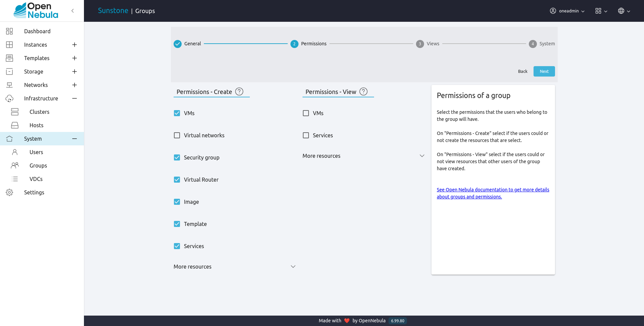
Task: Click the Hosts drive icon
Action: tap(15, 125)
